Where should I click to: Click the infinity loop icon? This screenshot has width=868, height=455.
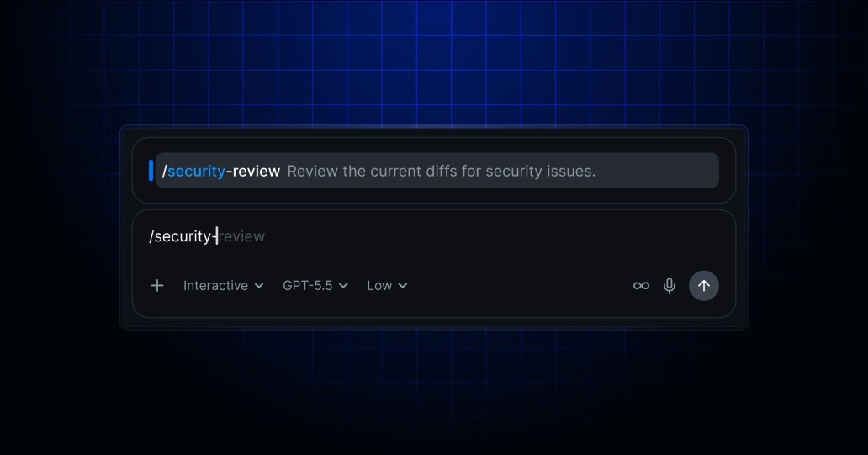641,286
